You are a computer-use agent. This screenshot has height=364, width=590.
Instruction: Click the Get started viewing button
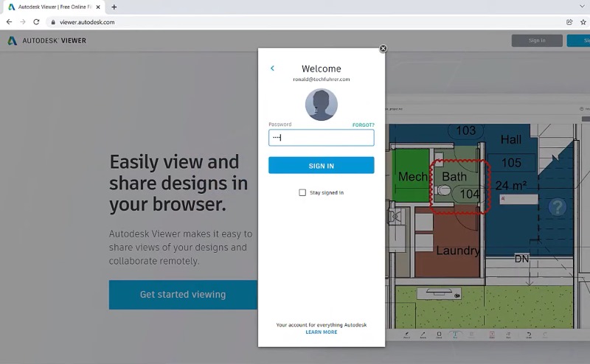tap(183, 295)
